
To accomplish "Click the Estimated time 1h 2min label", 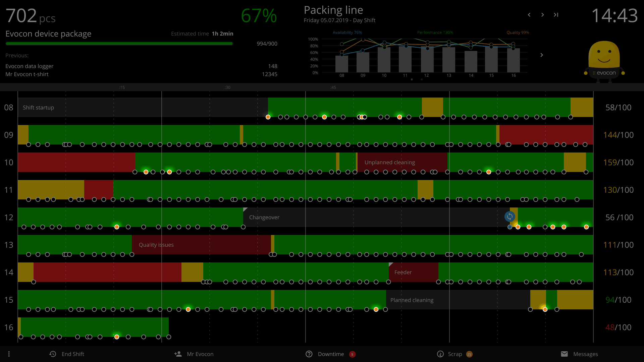I will point(202,34).
